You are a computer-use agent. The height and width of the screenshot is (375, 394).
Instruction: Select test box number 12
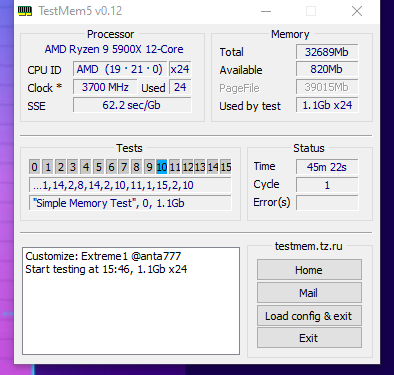tap(188, 167)
